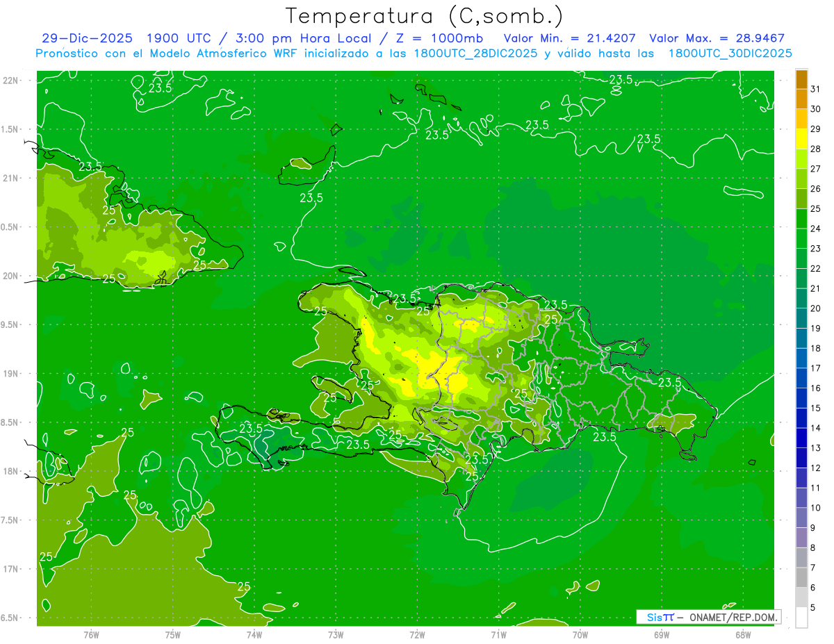Click the 76W longitude axis label

point(91,635)
